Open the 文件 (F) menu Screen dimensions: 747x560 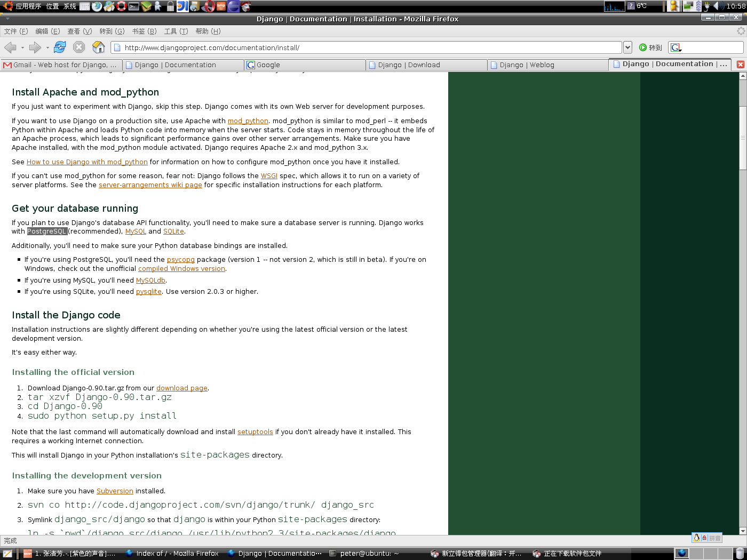point(16,31)
